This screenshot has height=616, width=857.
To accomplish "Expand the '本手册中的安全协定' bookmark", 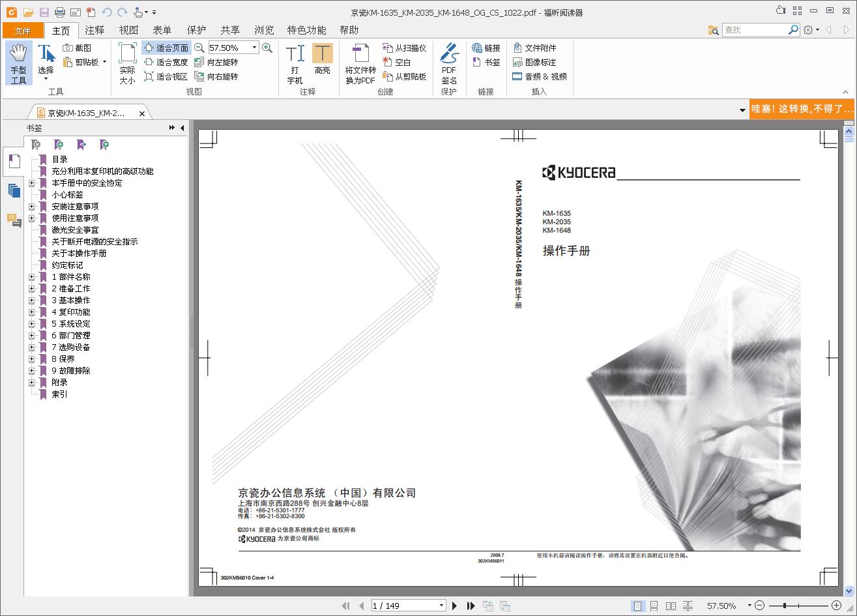I will pos(31,183).
